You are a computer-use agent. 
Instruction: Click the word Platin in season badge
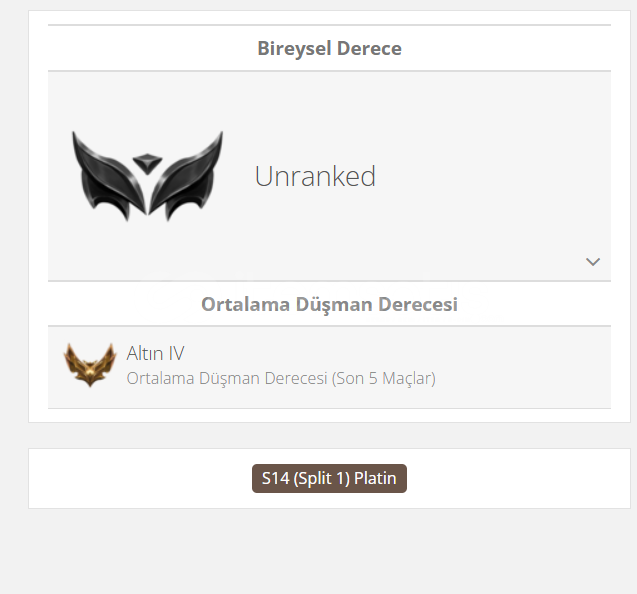375,478
